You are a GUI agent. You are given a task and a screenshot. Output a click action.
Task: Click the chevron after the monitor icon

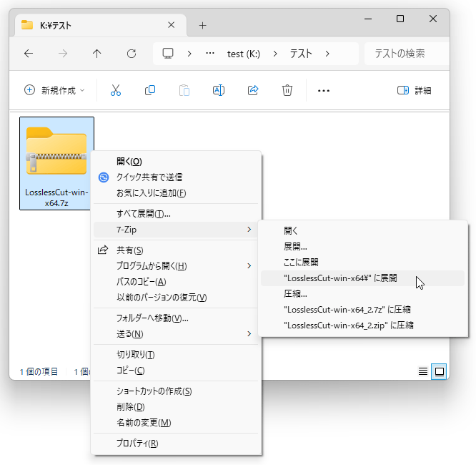[189, 54]
